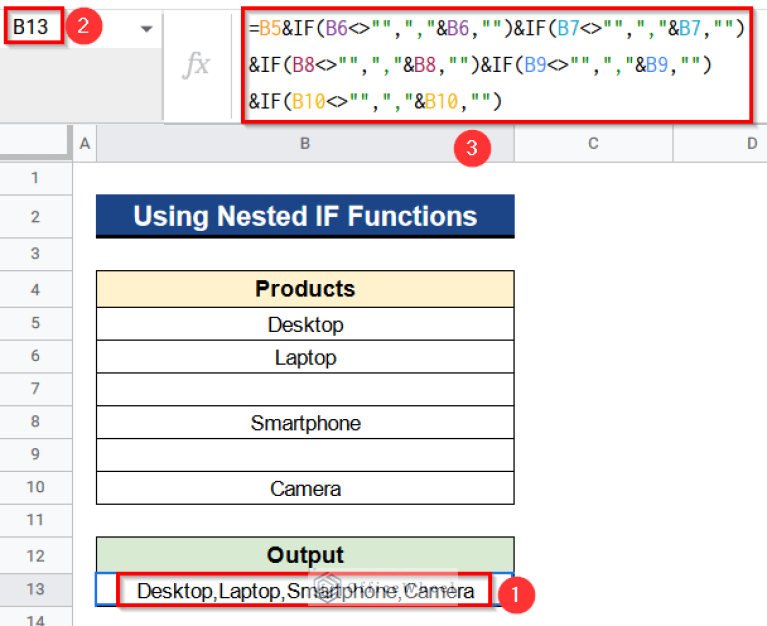Click the empty cell in row 7
The image size is (767, 626).
point(305,390)
